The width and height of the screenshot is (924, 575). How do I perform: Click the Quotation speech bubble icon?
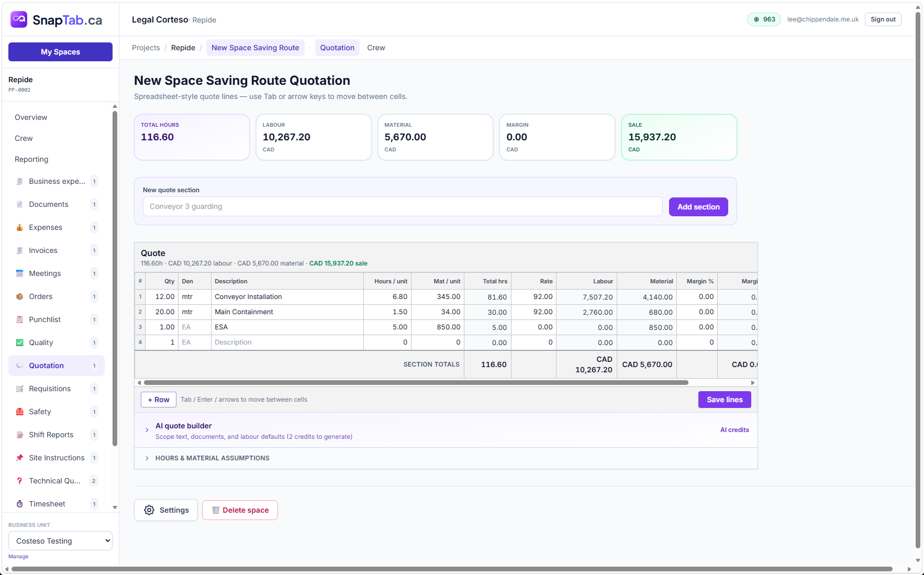coord(19,366)
